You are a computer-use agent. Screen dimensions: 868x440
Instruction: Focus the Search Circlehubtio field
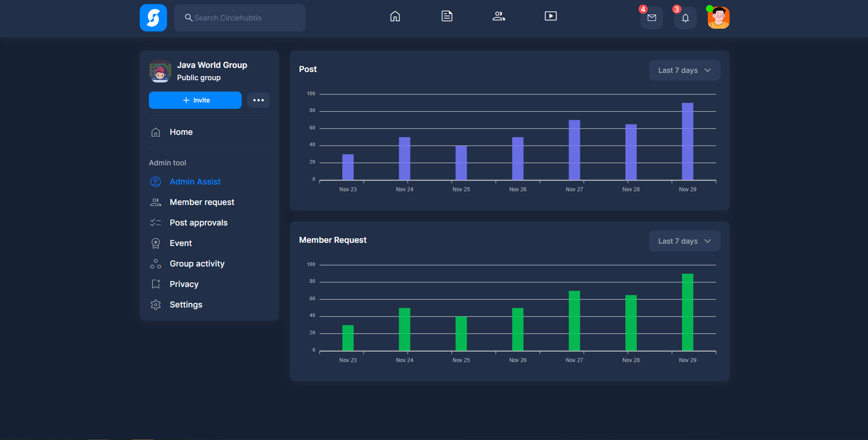coord(240,18)
